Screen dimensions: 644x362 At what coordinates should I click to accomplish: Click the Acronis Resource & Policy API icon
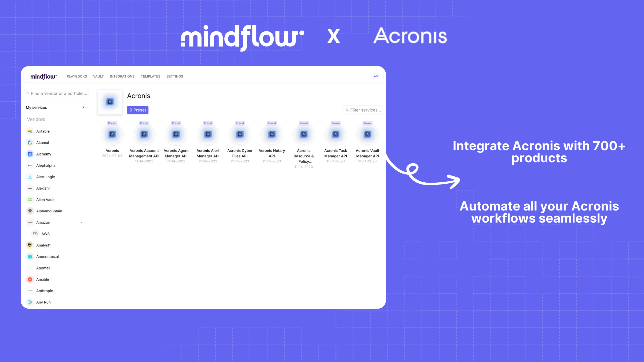(x=303, y=134)
